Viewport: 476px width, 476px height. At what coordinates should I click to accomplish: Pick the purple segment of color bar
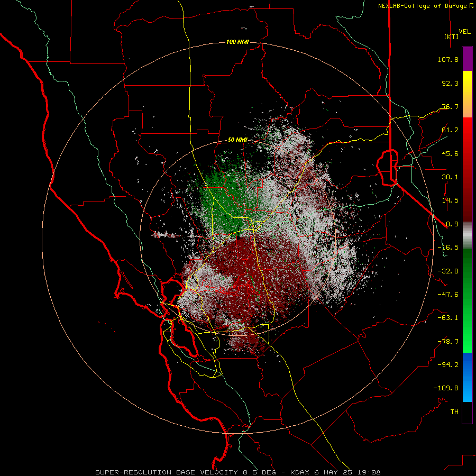(467, 59)
